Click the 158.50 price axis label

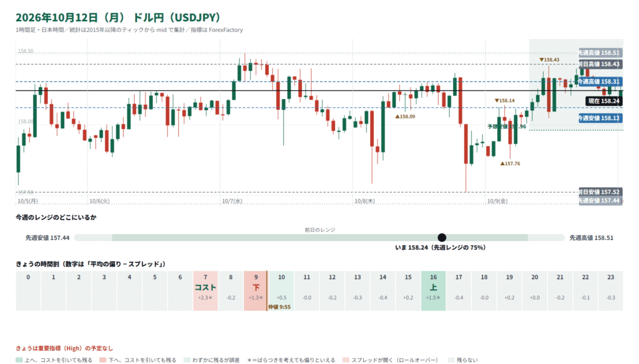pos(25,51)
